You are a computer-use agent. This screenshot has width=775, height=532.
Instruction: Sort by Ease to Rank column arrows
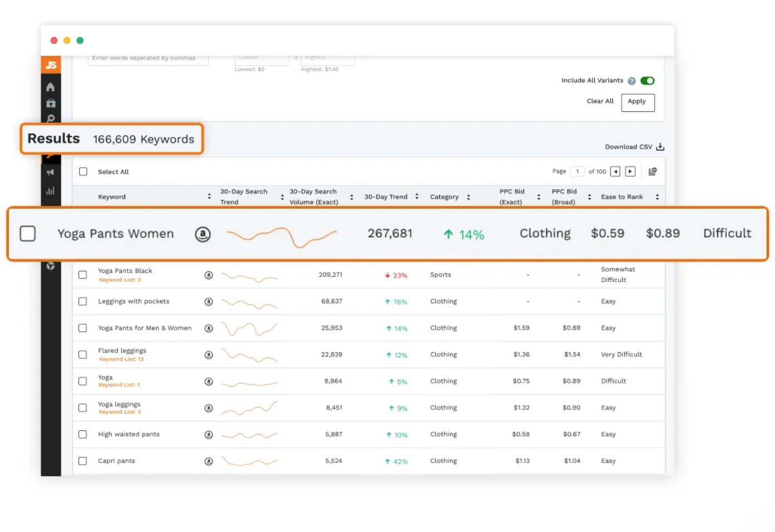coord(657,197)
